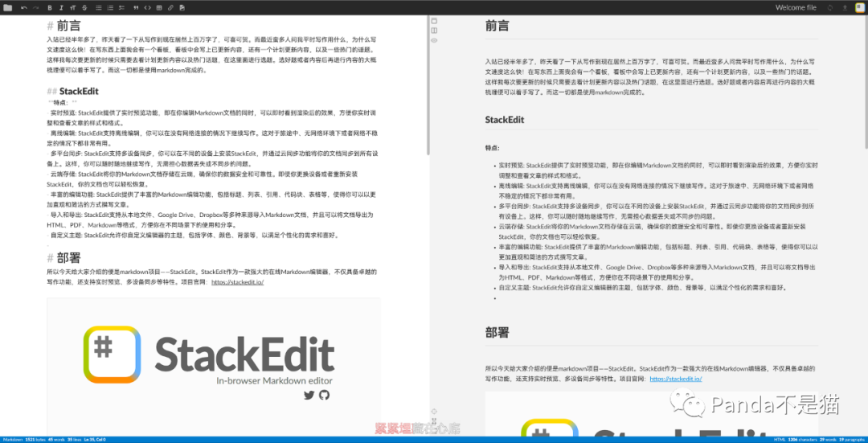Insert a link with chain icon

170,8
